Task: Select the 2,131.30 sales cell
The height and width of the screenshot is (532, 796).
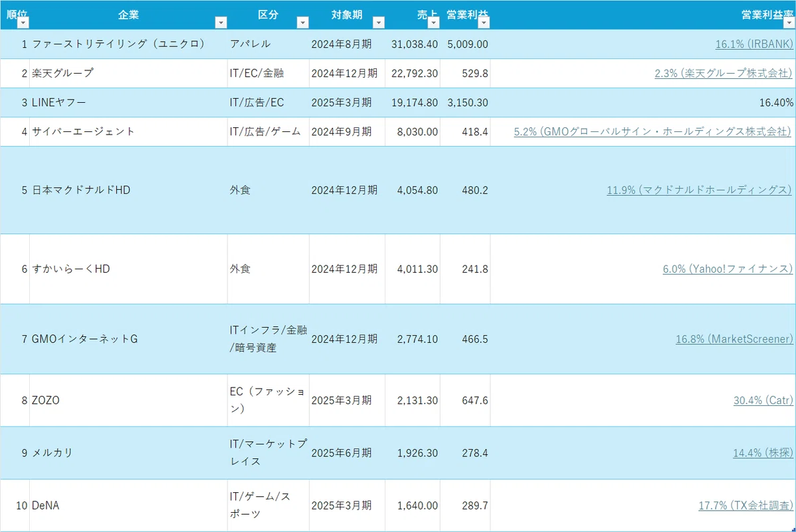Action: point(413,401)
